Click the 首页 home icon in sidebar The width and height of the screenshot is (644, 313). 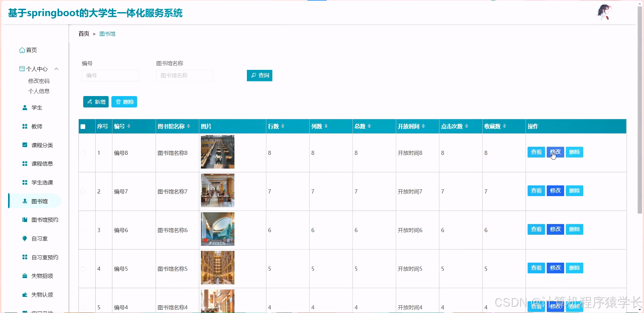click(22, 50)
